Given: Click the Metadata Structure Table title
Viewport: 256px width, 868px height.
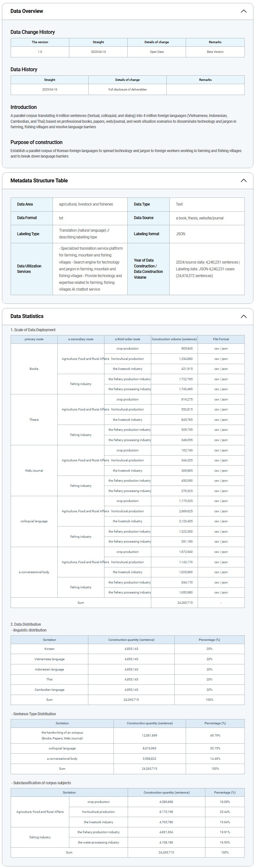Looking at the screenshot, I should coord(39,181).
